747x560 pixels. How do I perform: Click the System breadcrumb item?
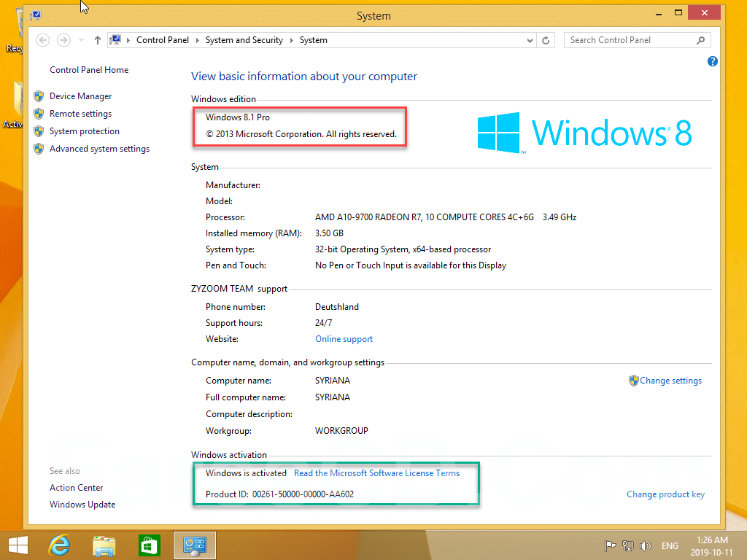tap(314, 40)
